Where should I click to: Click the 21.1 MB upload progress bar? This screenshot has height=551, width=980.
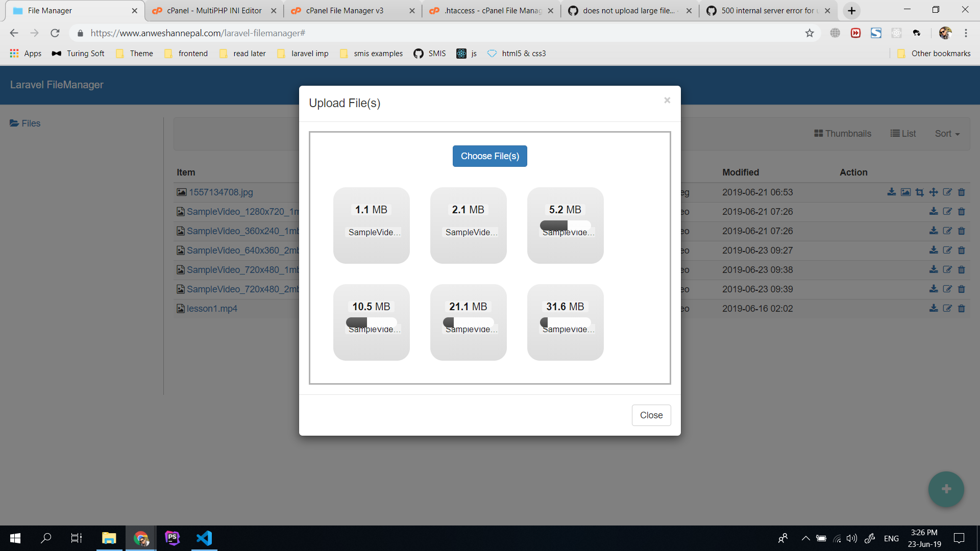pos(468,322)
